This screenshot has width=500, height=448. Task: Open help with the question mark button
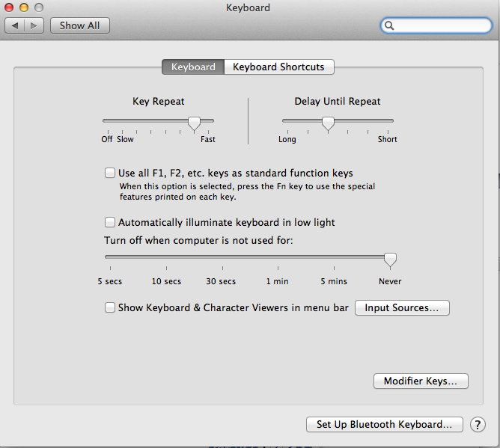478,424
